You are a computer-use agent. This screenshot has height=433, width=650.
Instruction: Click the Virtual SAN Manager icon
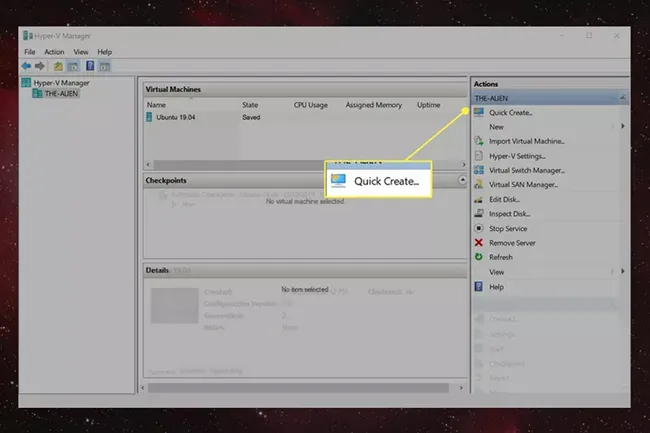click(480, 184)
